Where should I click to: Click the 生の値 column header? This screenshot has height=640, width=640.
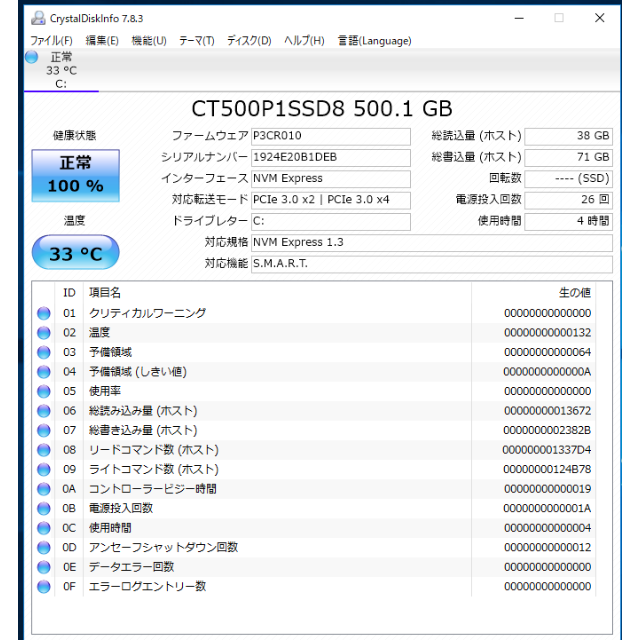point(575,293)
